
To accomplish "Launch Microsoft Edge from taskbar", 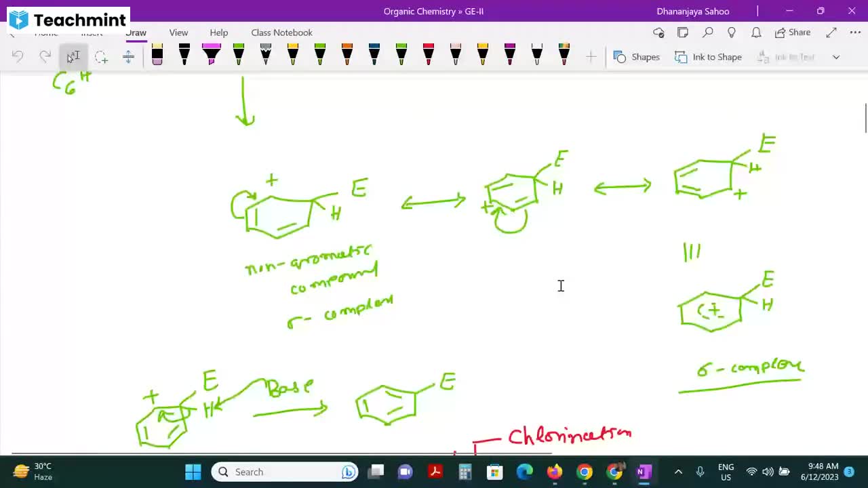I will (524, 472).
